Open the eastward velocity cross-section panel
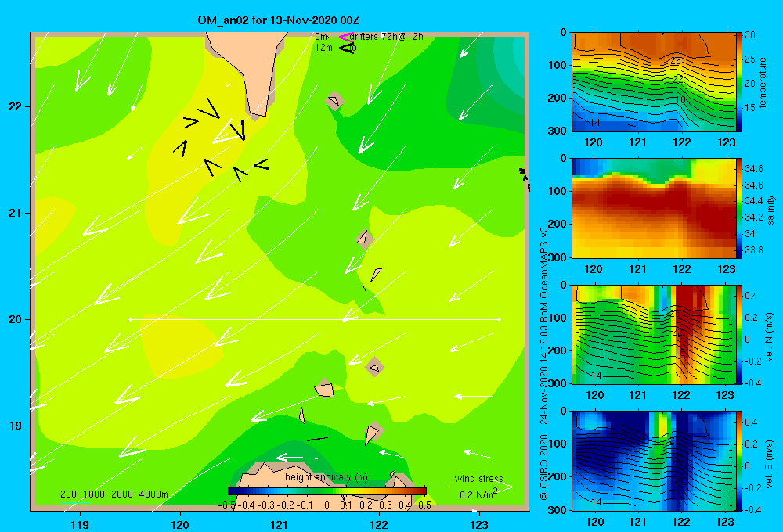783x532 pixels. pyautogui.click(x=654, y=461)
